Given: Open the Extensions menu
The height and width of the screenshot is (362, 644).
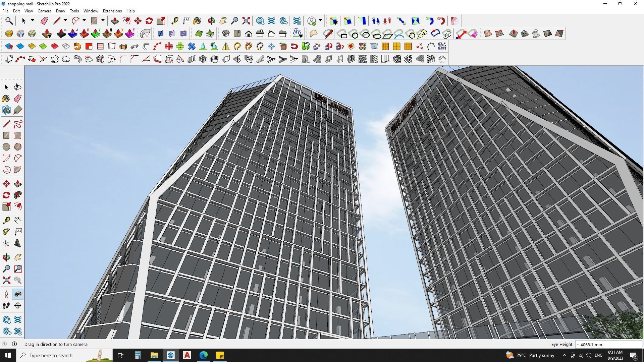Looking at the screenshot, I should 112,11.
